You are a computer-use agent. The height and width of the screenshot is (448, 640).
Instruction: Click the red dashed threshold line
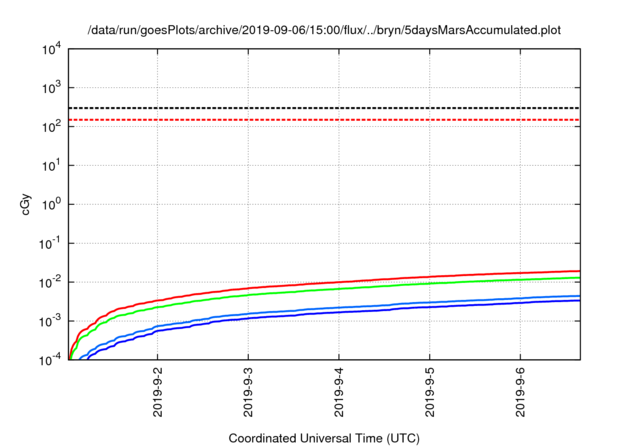click(x=324, y=120)
